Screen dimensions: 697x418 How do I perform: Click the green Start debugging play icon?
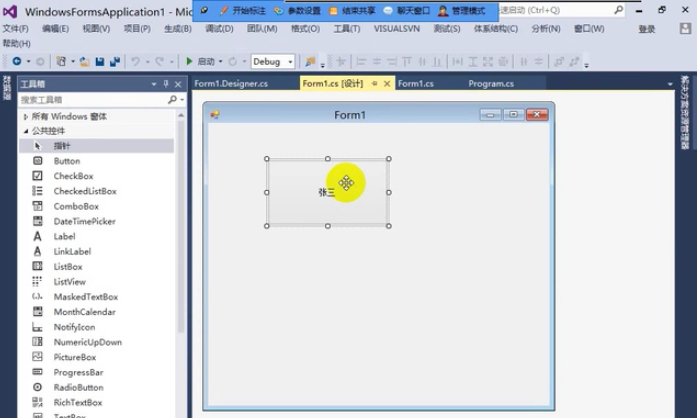coord(189,61)
